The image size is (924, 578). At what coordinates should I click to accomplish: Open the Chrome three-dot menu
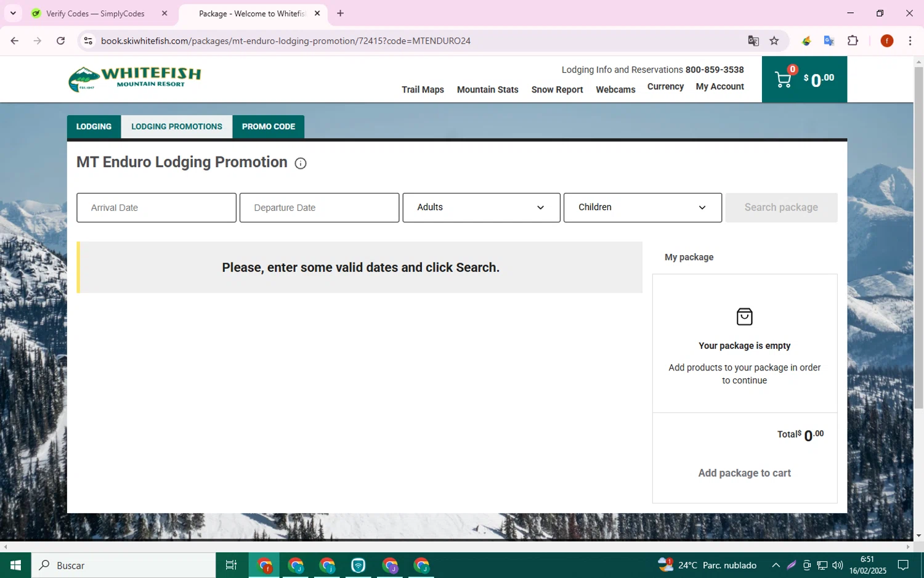click(x=910, y=41)
